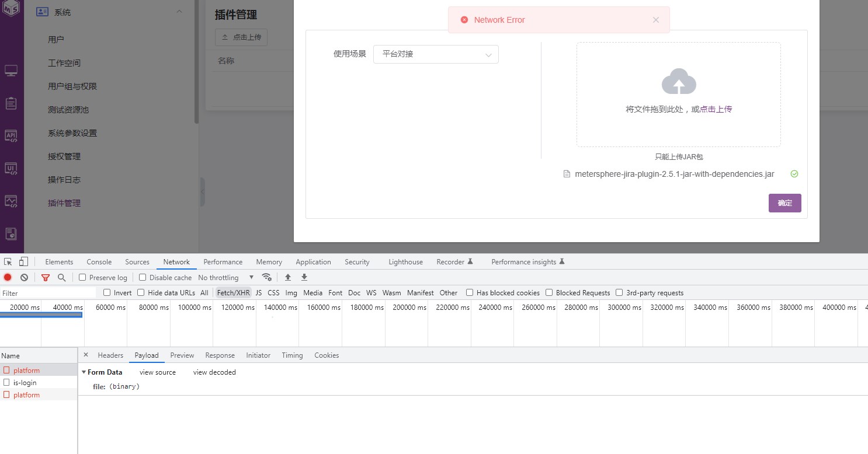Click the clear network log icon
The width and height of the screenshot is (868, 454).
(24, 277)
